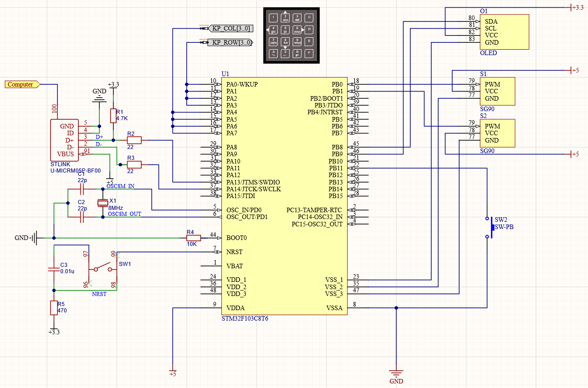The height and width of the screenshot is (388, 588).
Task: Click the OSC8M_IN net label
Action: coord(120,186)
